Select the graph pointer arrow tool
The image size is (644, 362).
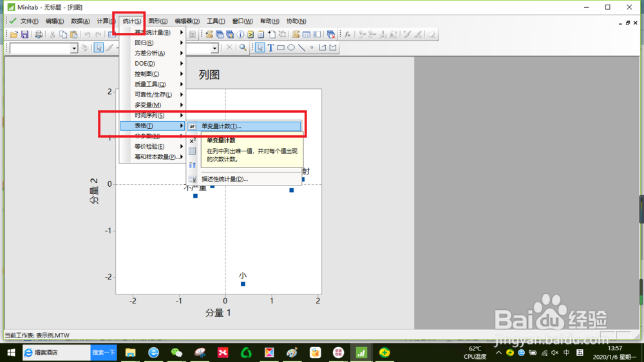[x=260, y=48]
